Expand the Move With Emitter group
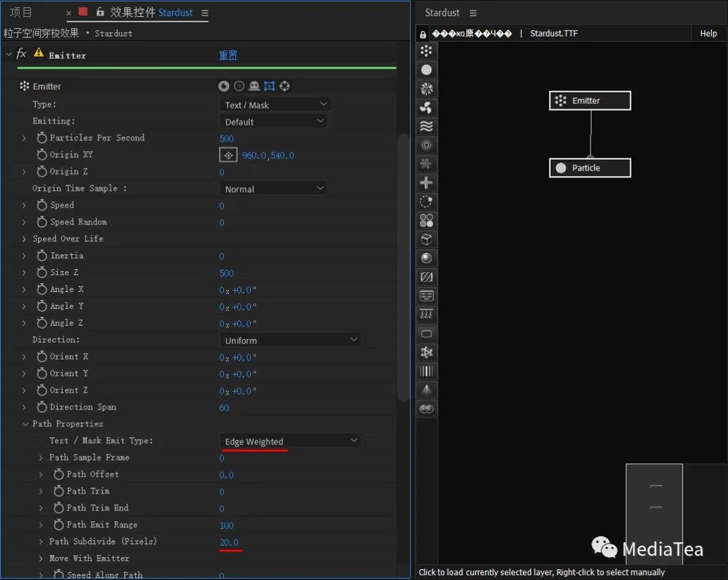728x580 pixels. point(41,558)
